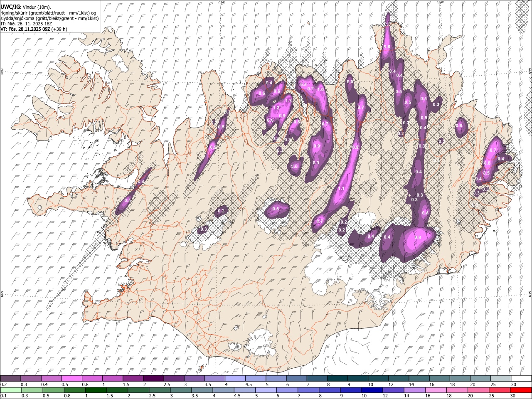
Task: Click the '0.2' label in the upper legend row
Action: click(x=3, y=384)
